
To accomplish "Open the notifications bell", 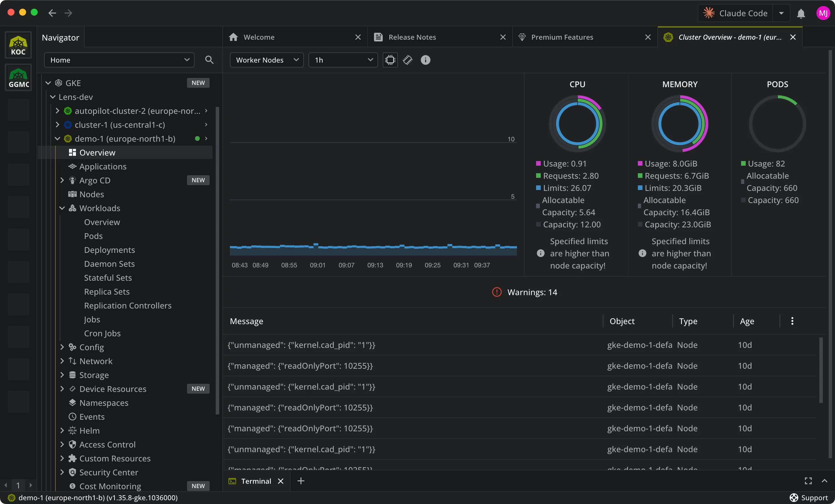I will [x=801, y=13].
